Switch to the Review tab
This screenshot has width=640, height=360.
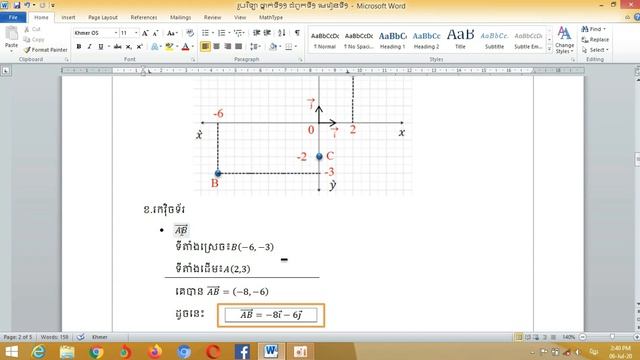click(x=212, y=18)
